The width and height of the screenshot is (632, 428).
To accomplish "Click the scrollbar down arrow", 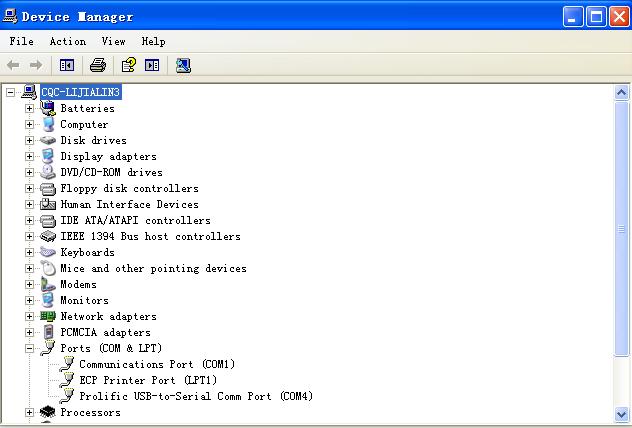I will (623, 412).
